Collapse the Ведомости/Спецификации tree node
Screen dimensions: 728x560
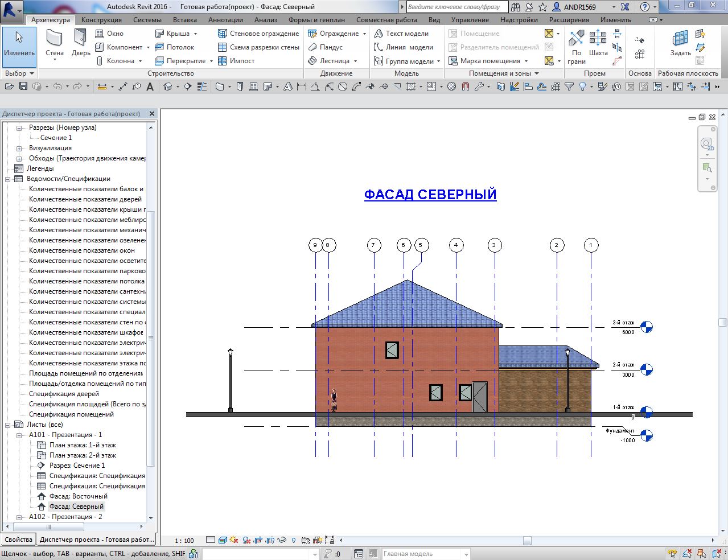9,179
